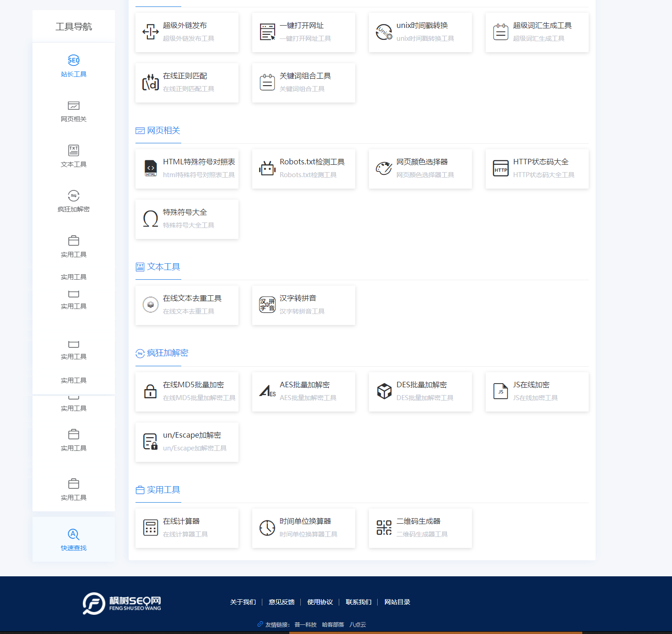Click the DES批量加解密 title text

[x=422, y=385]
